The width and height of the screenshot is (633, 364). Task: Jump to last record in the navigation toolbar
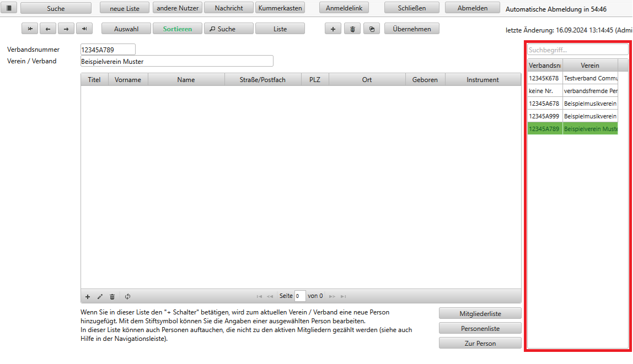[x=84, y=29]
